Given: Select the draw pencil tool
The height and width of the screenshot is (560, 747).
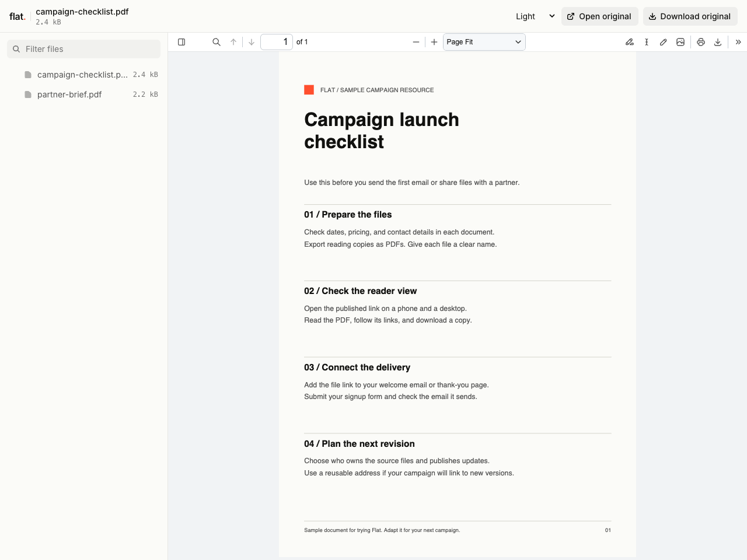Looking at the screenshot, I should pos(664,42).
